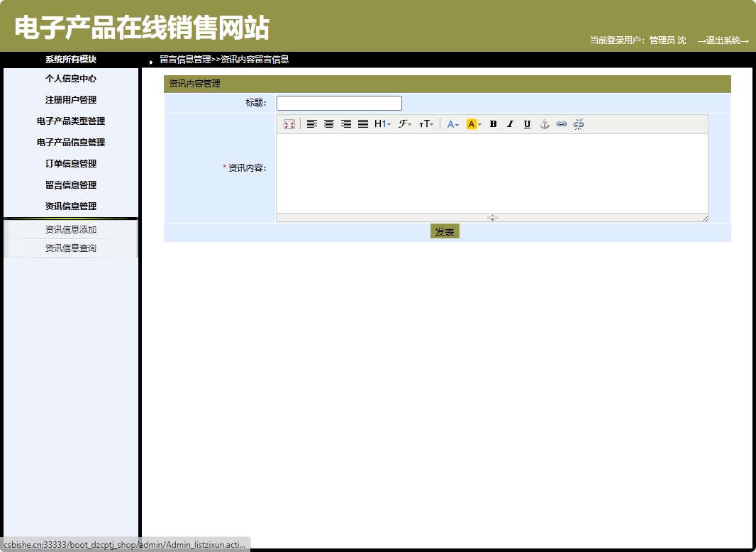
Task: Toggle bold formatting in the editor
Action: (x=493, y=124)
